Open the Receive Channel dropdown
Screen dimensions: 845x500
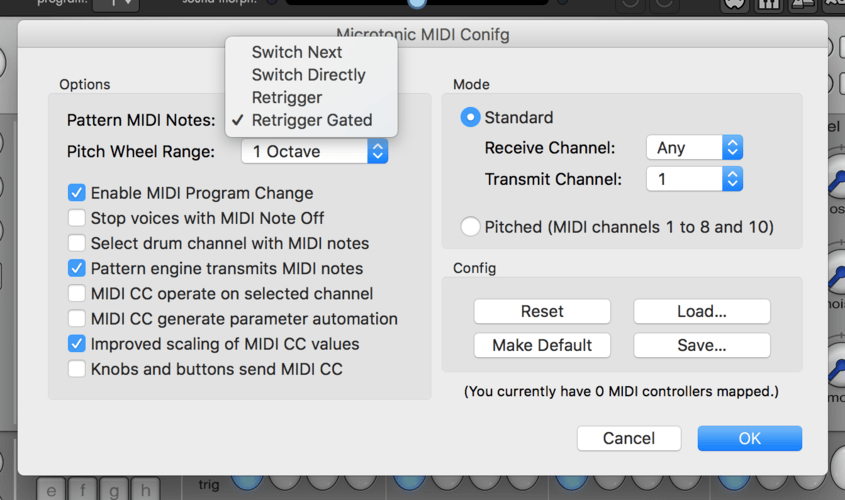(x=695, y=148)
